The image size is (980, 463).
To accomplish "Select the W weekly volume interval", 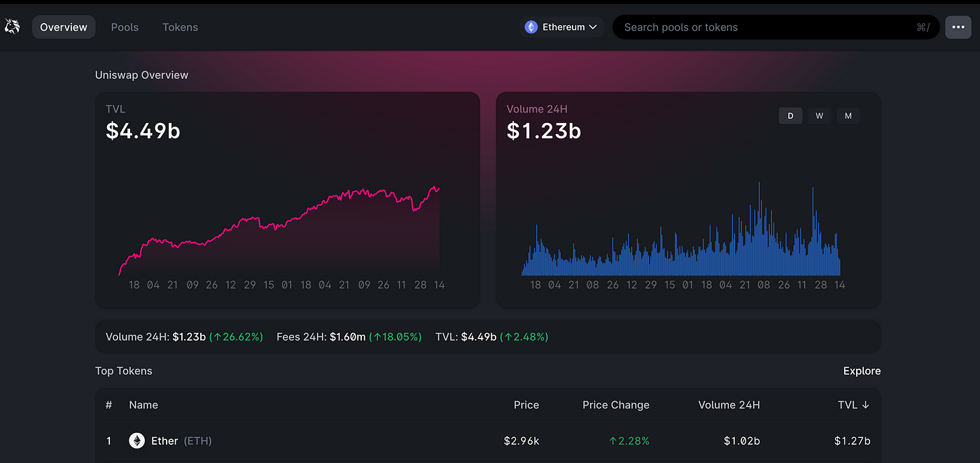I will [x=820, y=116].
